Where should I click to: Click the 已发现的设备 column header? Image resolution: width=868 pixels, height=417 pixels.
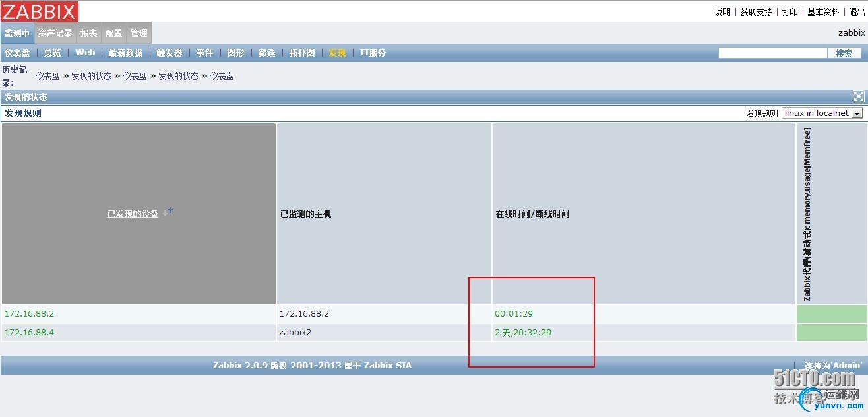[133, 214]
